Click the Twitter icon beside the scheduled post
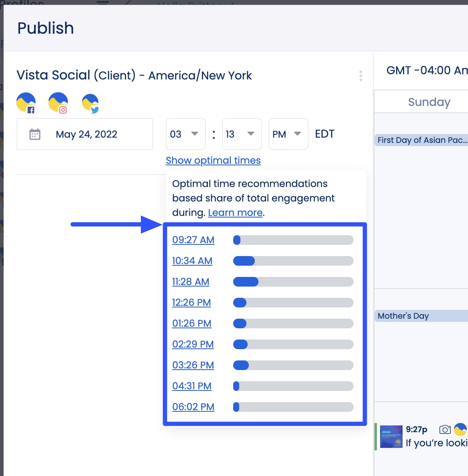The width and height of the screenshot is (468, 476). pos(461,429)
